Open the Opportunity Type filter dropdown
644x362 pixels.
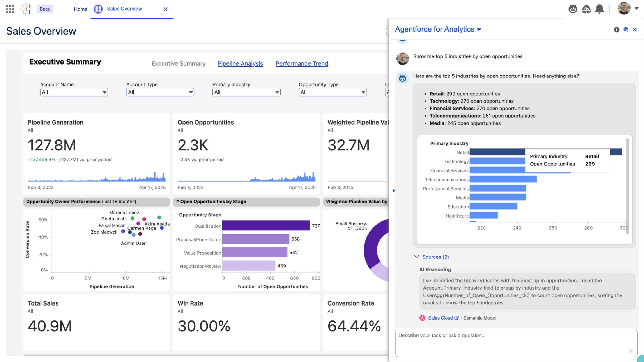click(x=333, y=92)
